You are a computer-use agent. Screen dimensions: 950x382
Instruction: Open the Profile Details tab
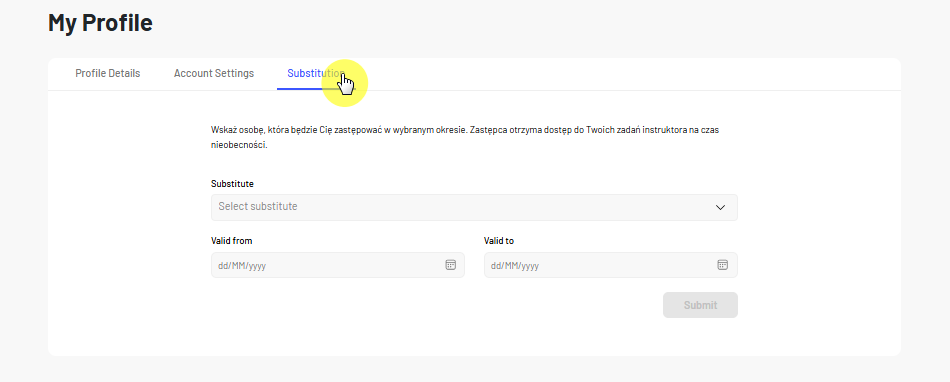[x=107, y=73]
